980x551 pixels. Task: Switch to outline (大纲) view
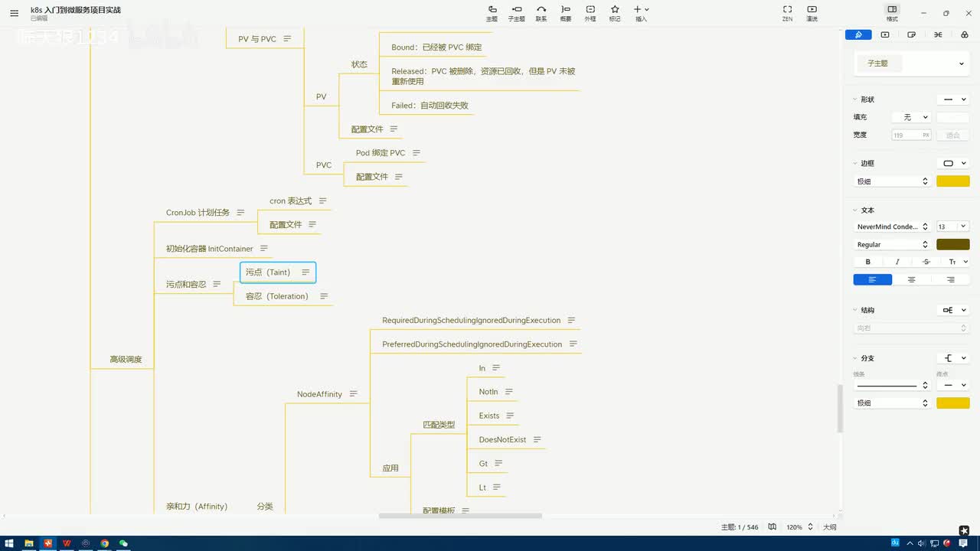pyautogui.click(x=830, y=527)
